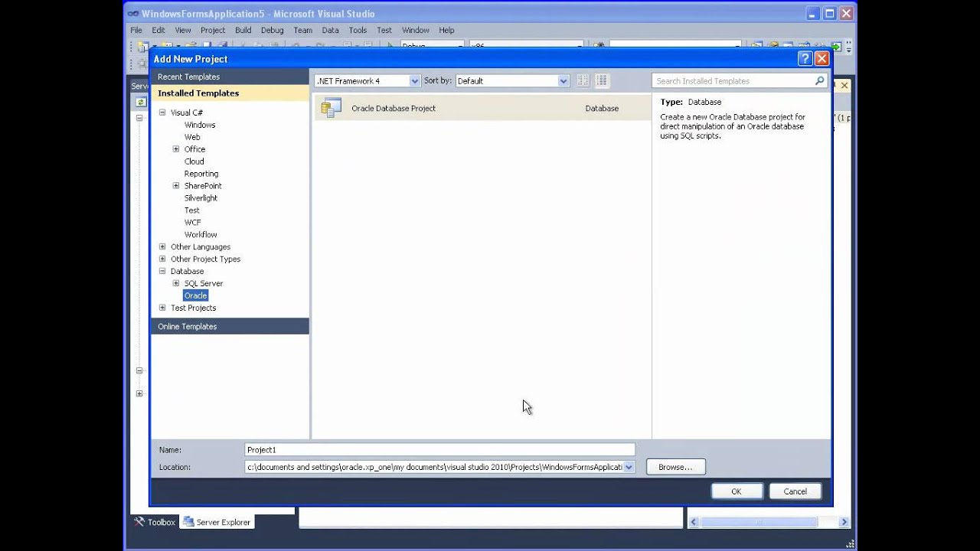Click the OK button

click(736, 491)
